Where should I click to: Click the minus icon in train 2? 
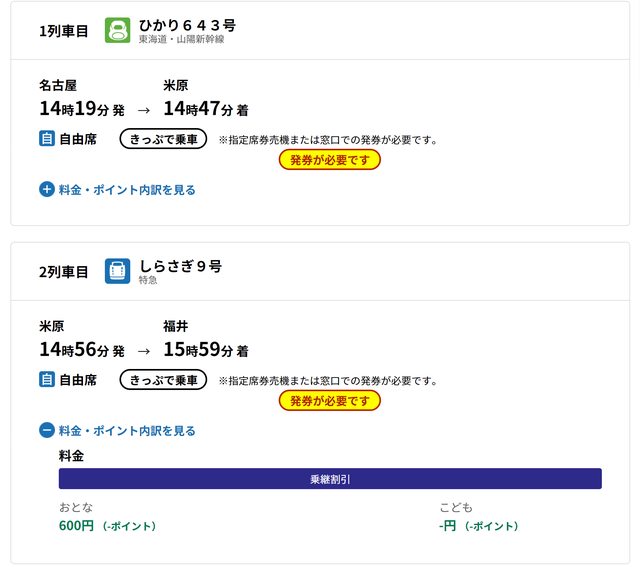tap(47, 431)
